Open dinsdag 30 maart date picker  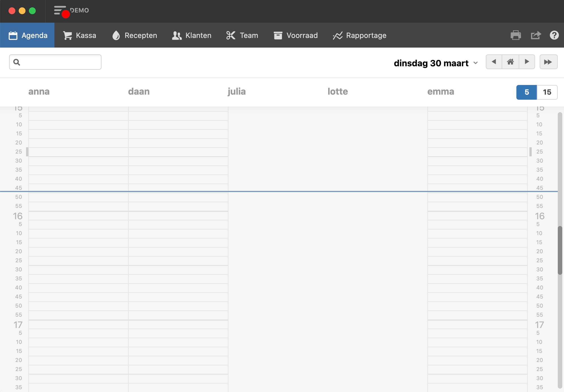[x=431, y=63]
